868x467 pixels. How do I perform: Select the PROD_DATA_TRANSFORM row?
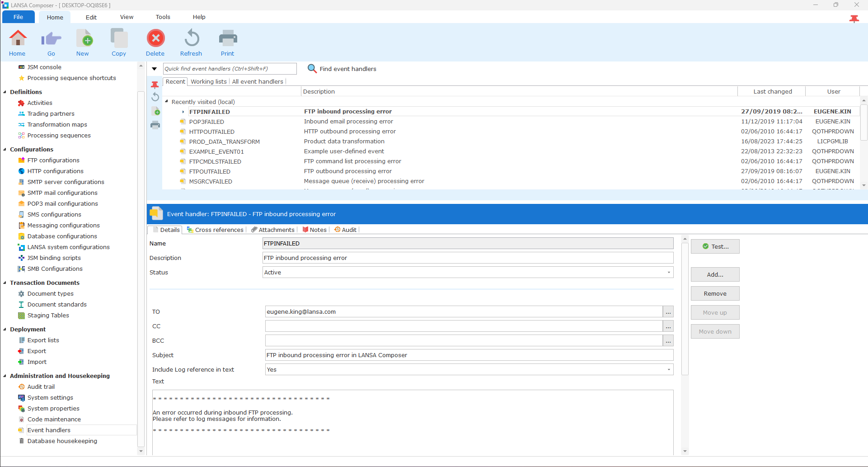(x=510, y=142)
